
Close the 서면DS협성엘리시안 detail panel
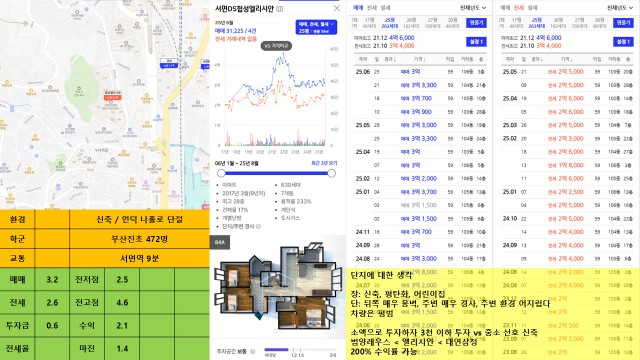[x=336, y=8]
